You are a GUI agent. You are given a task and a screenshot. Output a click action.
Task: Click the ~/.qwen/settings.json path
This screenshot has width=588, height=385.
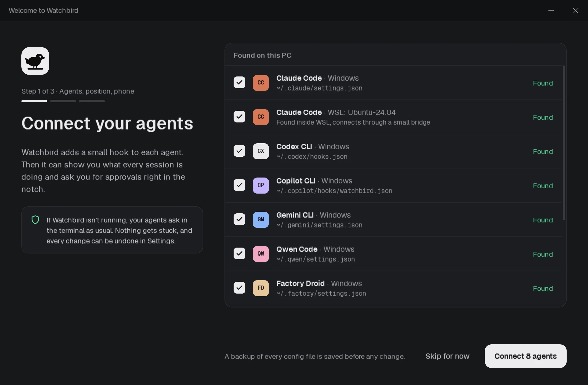pos(316,259)
